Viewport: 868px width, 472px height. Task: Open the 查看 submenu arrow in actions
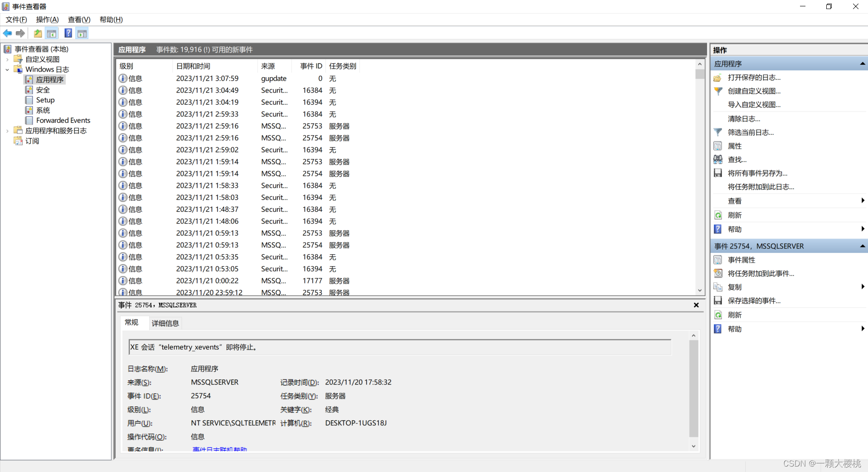(863, 201)
